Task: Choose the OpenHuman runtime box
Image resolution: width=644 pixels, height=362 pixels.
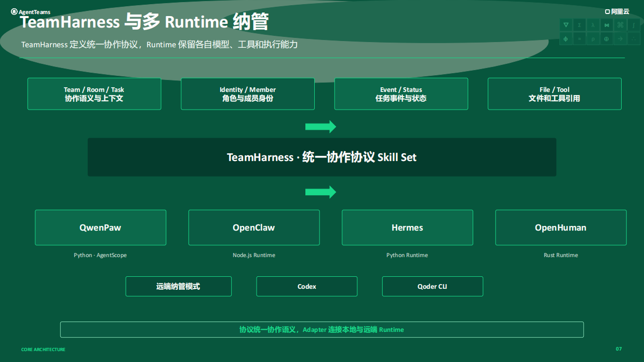Action: coord(561,227)
